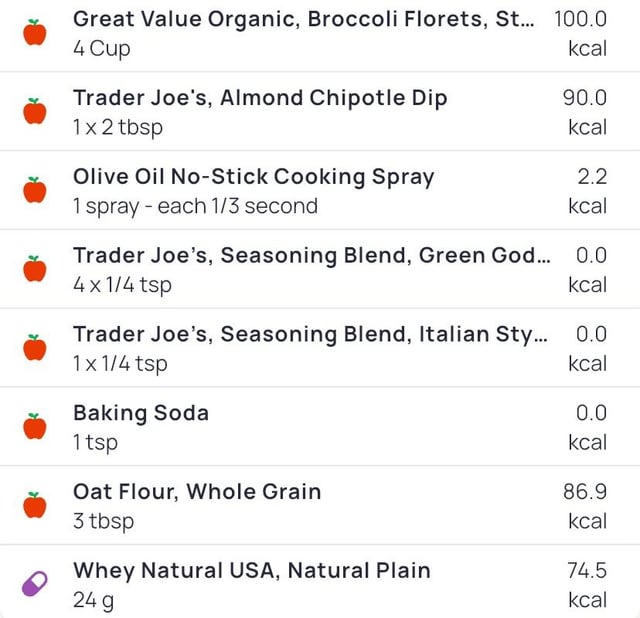640x618 pixels.
Task: Click apple icon by Green Goddess seasoning
Action: [35, 269]
